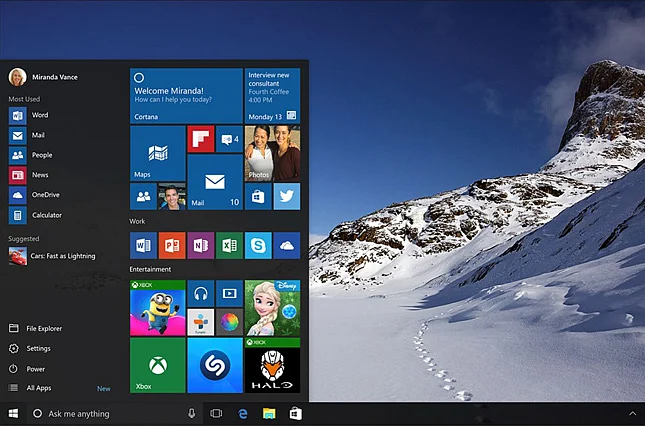Open the Photos tile

[x=272, y=153]
